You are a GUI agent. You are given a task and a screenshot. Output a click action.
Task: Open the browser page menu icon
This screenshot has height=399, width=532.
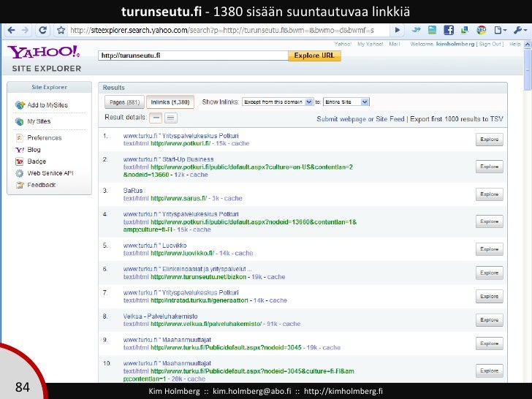click(500, 30)
